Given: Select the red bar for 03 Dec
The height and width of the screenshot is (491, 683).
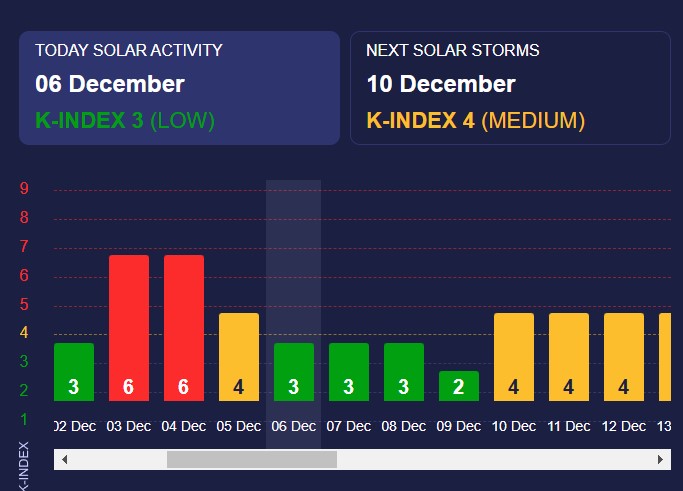Looking at the screenshot, I should click(x=129, y=328).
